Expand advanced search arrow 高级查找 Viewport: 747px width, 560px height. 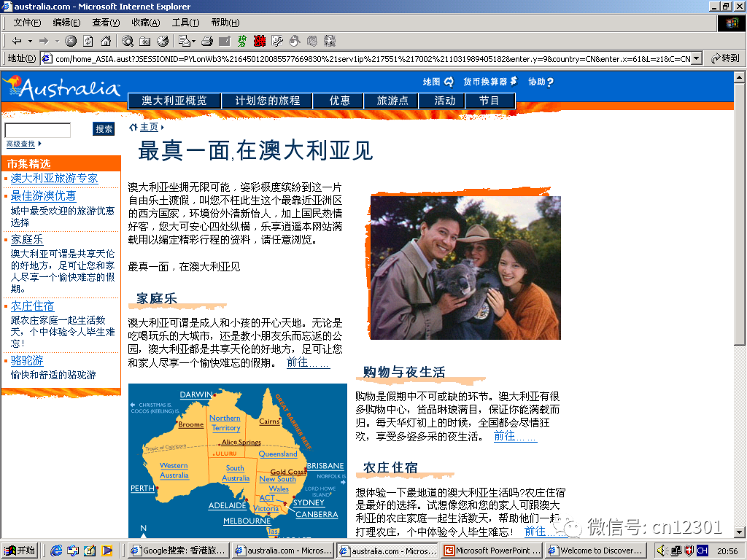(39, 144)
